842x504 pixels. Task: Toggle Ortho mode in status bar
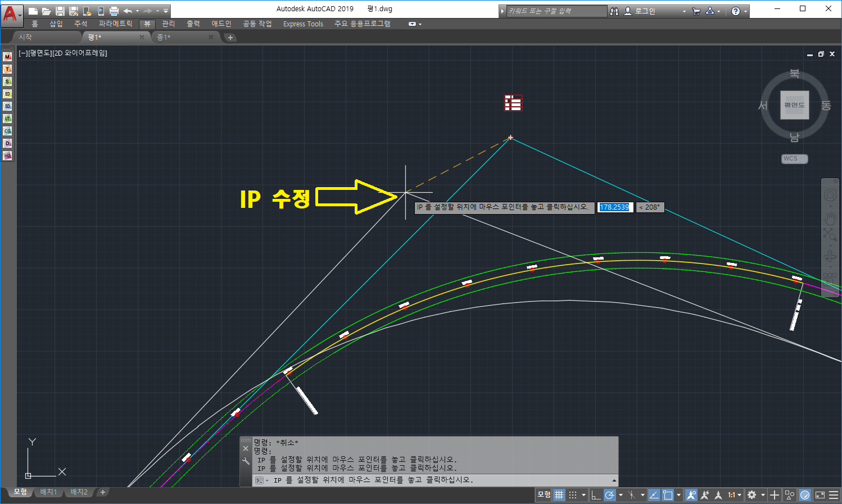pos(596,495)
